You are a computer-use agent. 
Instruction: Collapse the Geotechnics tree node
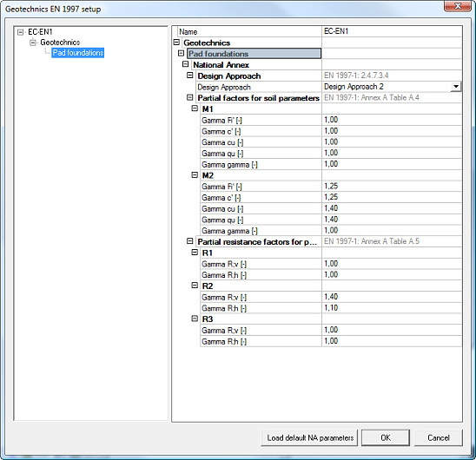tap(32, 43)
